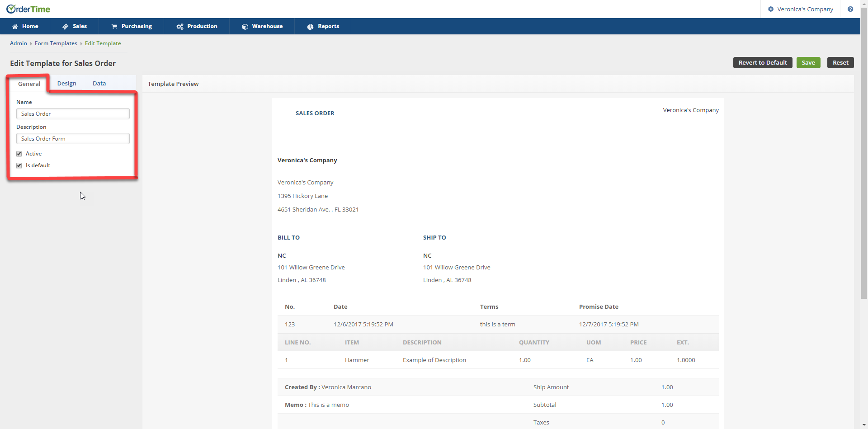868x429 pixels.
Task: Click the Revert to Default button
Action: pyautogui.click(x=763, y=63)
